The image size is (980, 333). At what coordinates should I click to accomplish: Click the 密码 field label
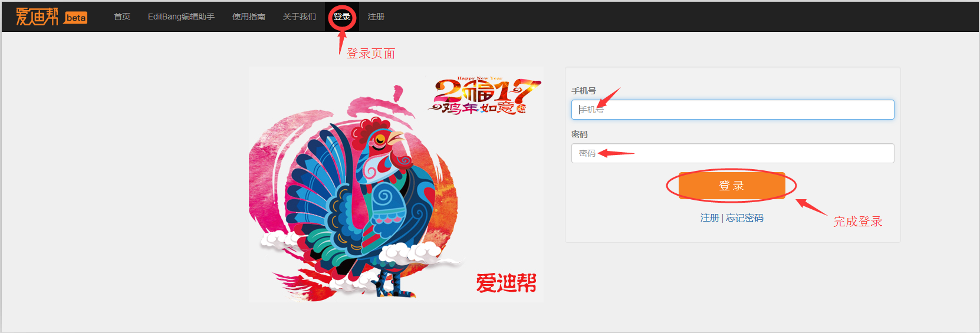580,134
